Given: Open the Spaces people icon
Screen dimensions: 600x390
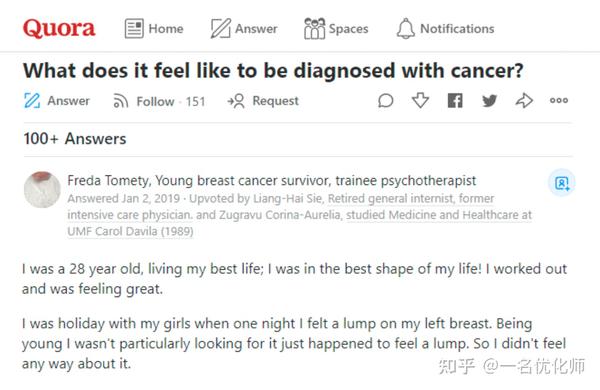Looking at the screenshot, I should click(x=314, y=28).
